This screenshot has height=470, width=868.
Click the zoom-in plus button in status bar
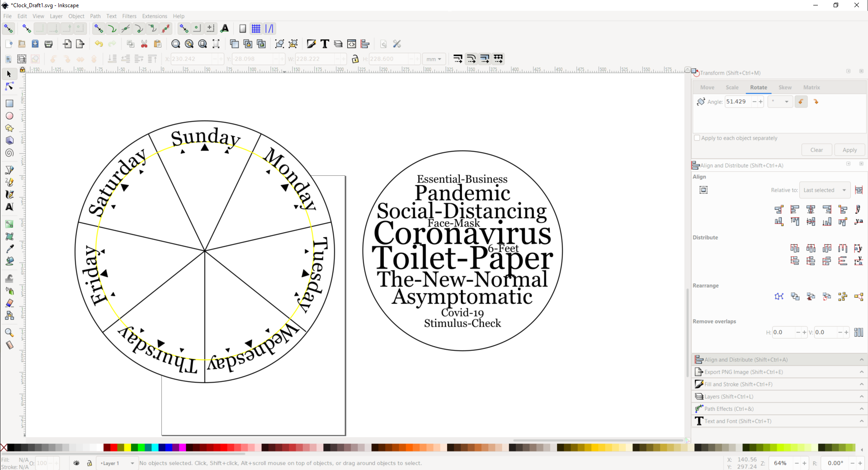click(x=804, y=463)
